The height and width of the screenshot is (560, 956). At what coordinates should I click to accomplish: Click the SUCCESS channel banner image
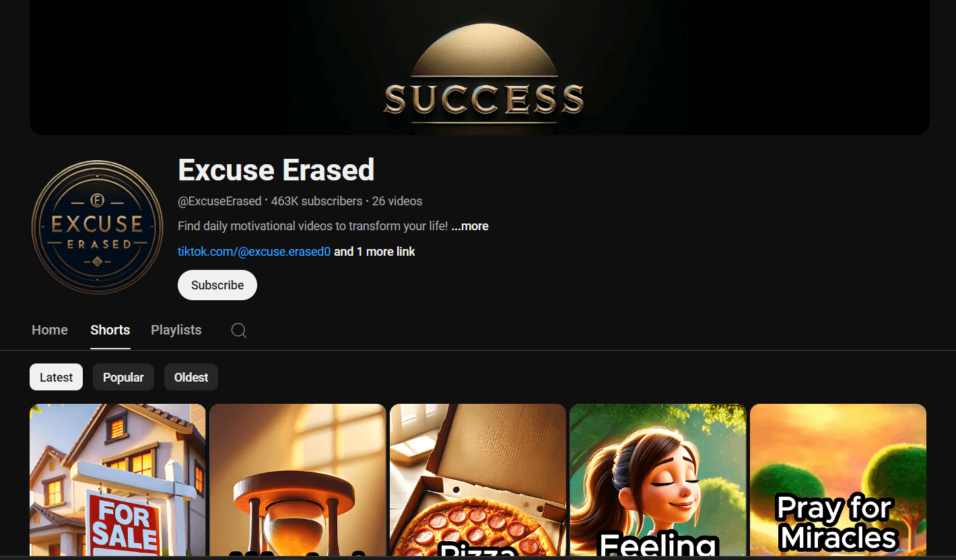click(x=479, y=67)
